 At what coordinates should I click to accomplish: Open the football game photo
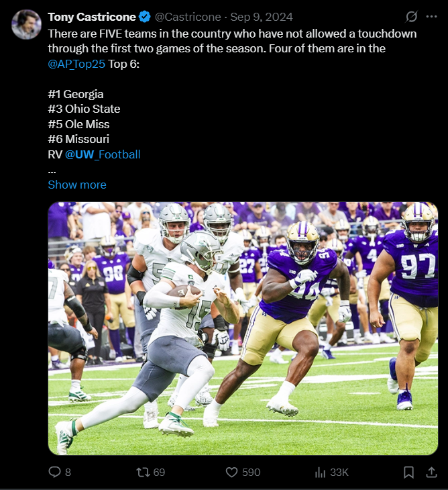point(243,328)
